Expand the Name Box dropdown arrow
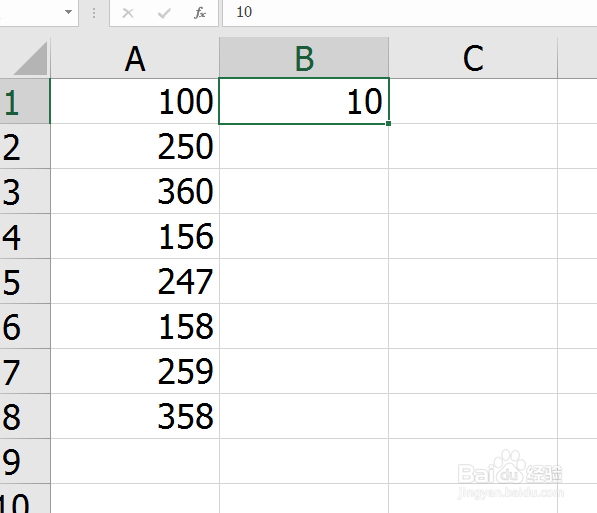This screenshot has height=513, width=597. pos(69,12)
